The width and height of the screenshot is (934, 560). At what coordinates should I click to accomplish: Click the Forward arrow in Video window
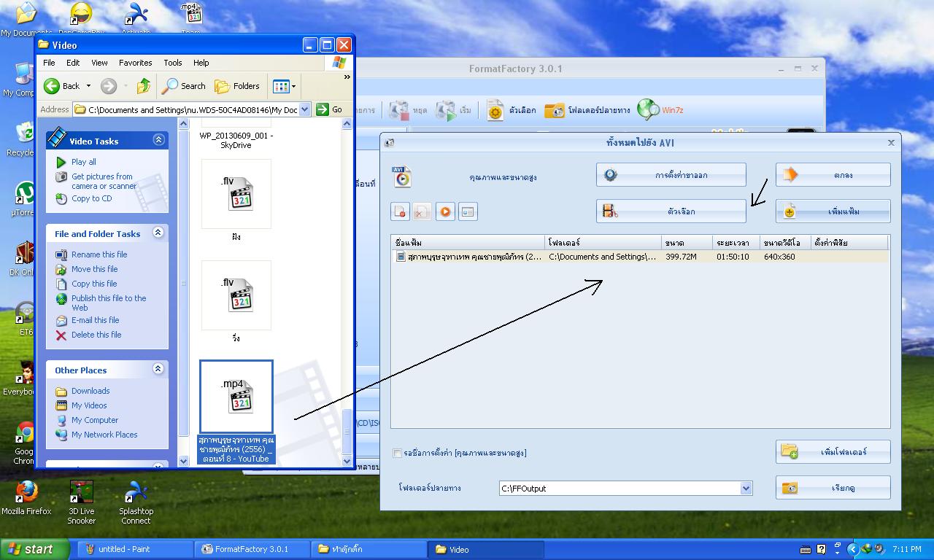coord(109,86)
